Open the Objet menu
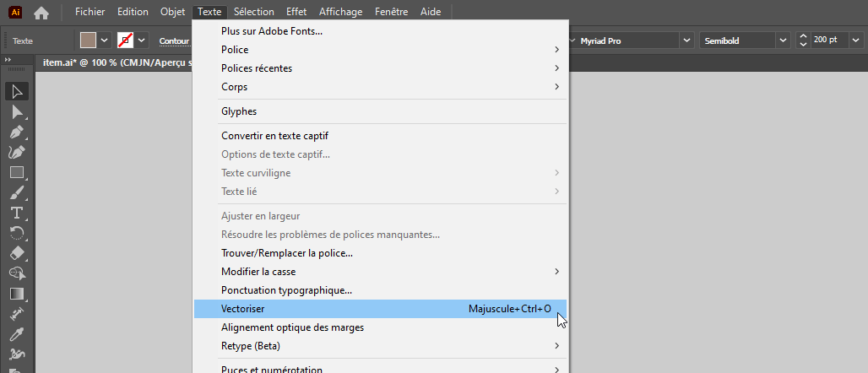 click(173, 12)
